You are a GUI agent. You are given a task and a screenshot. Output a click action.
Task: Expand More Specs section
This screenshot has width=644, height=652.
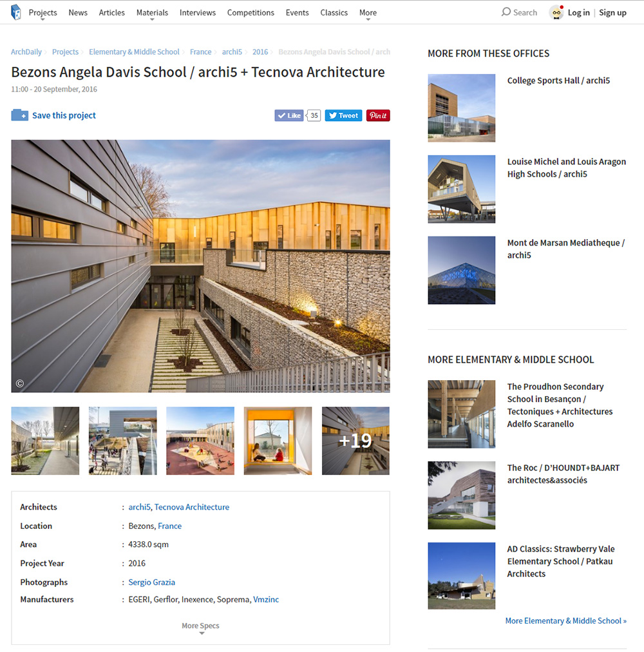click(x=200, y=628)
